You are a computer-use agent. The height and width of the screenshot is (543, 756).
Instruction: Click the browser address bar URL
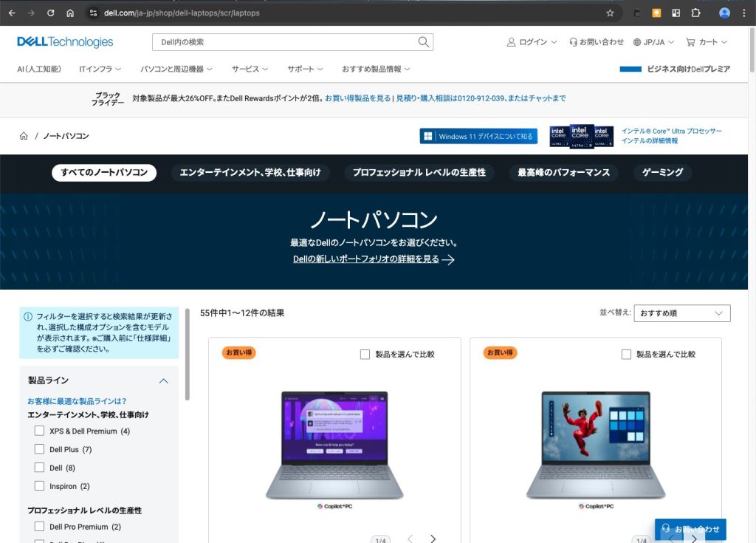[182, 13]
